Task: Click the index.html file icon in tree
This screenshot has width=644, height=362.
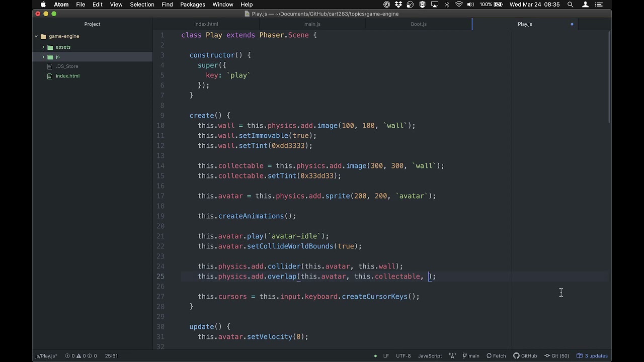Action: [x=50, y=76]
